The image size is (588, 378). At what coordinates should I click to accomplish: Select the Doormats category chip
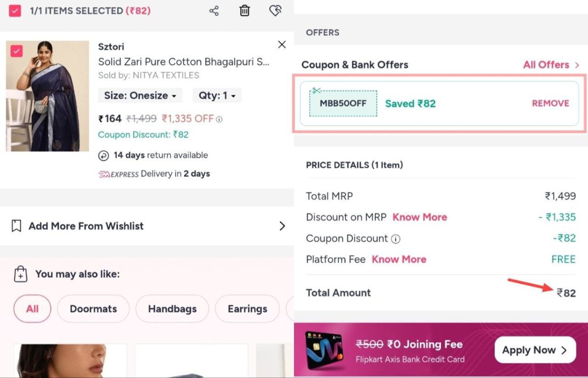coord(93,309)
